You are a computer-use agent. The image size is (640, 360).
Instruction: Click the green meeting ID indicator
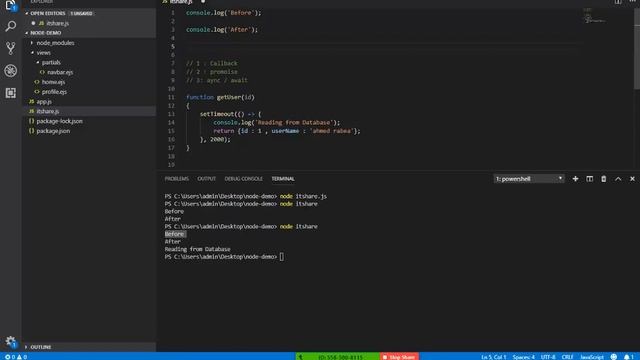338,357
